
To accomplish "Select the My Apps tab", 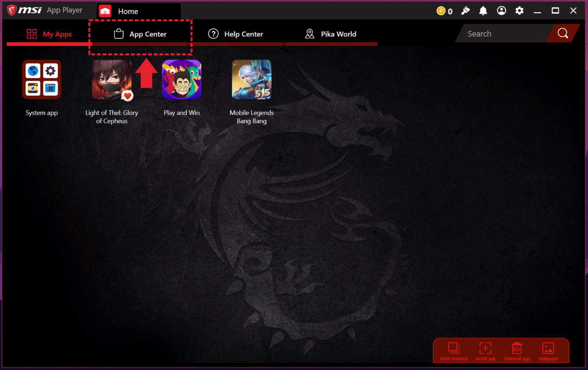I will coord(49,34).
